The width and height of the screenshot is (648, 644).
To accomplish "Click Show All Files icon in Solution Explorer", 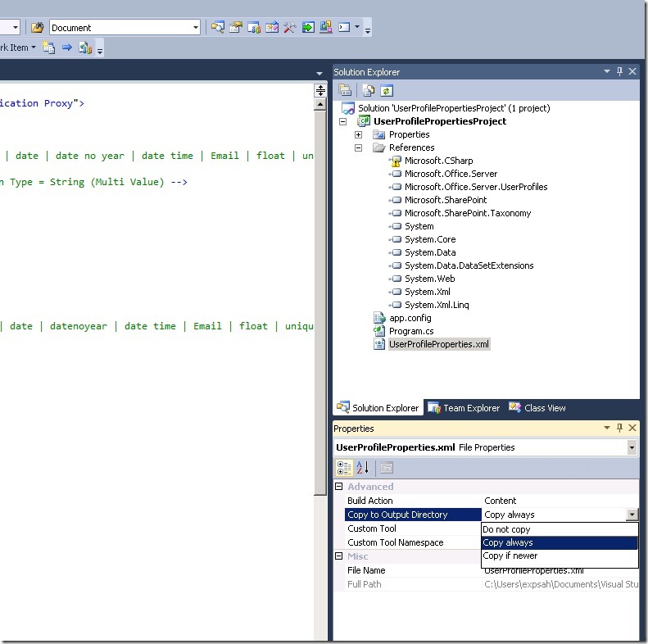I will [369, 91].
